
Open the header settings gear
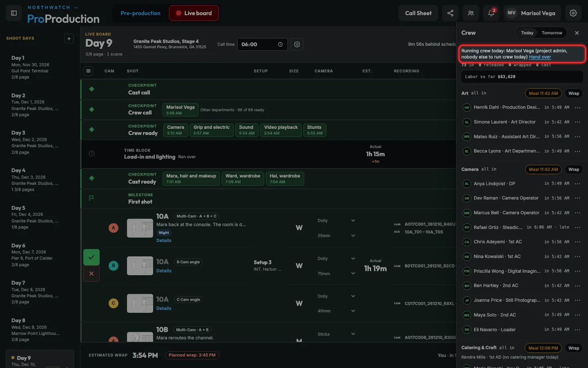(573, 13)
